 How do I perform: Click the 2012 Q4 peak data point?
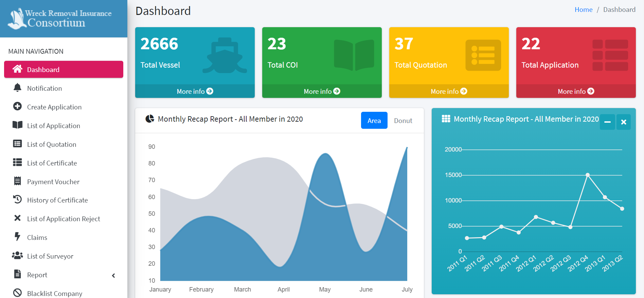coord(588,175)
